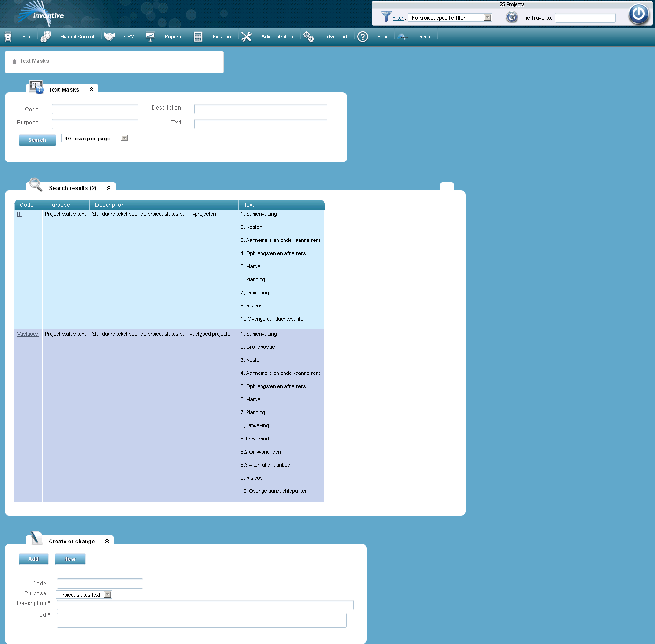Open the Vastgoed text mask link
The width and height of the screenshot is (655, 644).
pyautogui.click(x=28, y=334)
